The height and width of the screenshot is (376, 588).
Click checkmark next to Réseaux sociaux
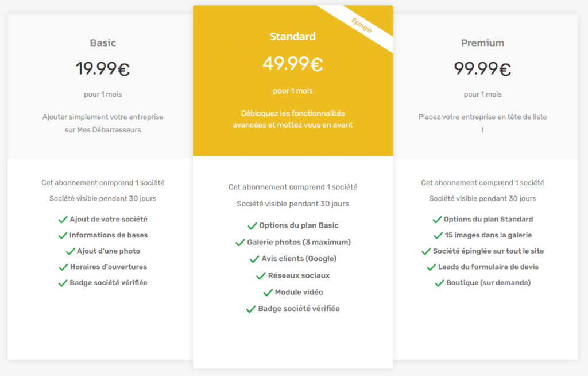261,276
